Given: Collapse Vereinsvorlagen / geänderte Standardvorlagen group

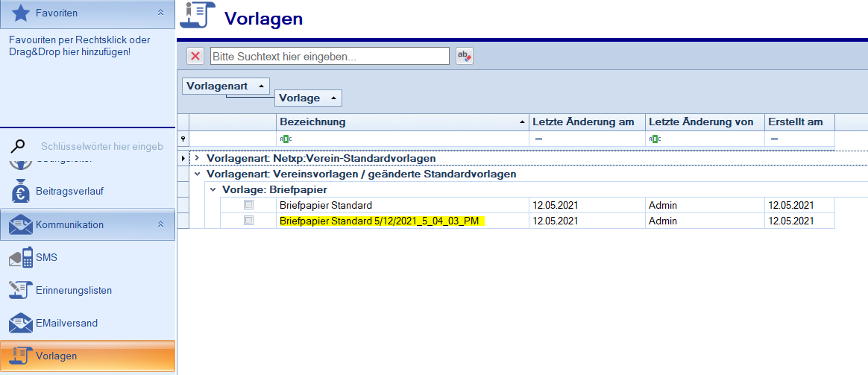Looking at the screenshot, I should click(197, 174).
